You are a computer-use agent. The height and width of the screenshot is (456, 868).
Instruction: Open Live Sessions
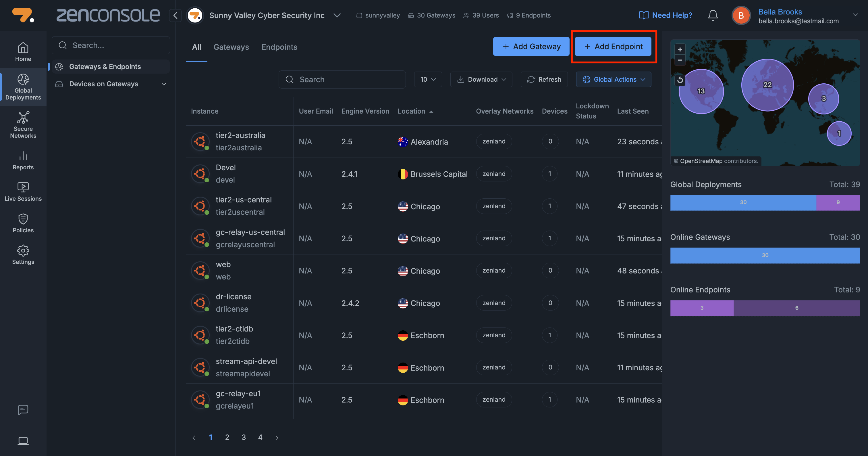coord(23,192)
